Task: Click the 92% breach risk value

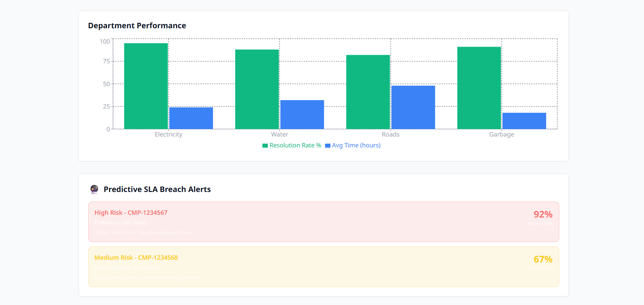Action: (543, 214)
